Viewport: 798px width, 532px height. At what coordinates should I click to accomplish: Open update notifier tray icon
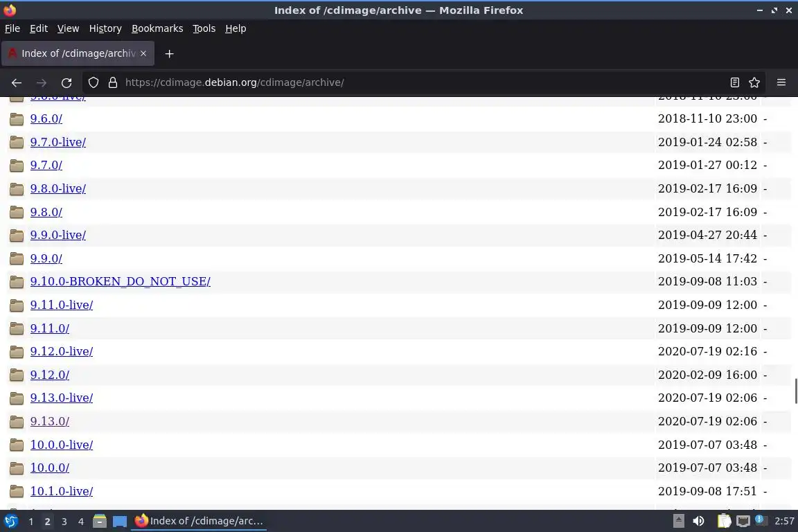point(760,520)
